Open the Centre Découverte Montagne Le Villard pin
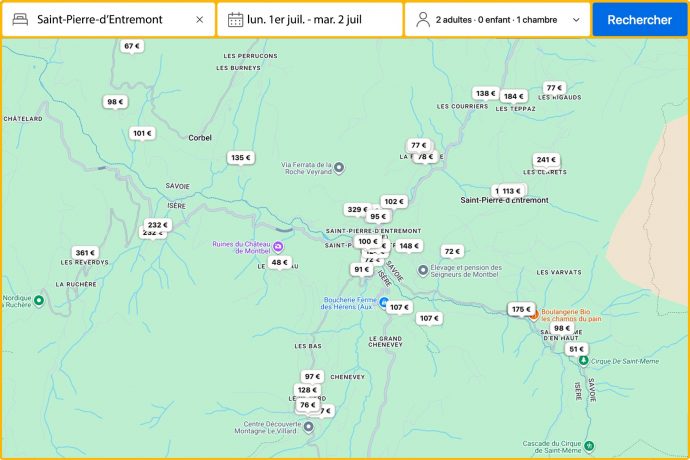This screenshot has width=690, height=460. click(x=308, y=427)
